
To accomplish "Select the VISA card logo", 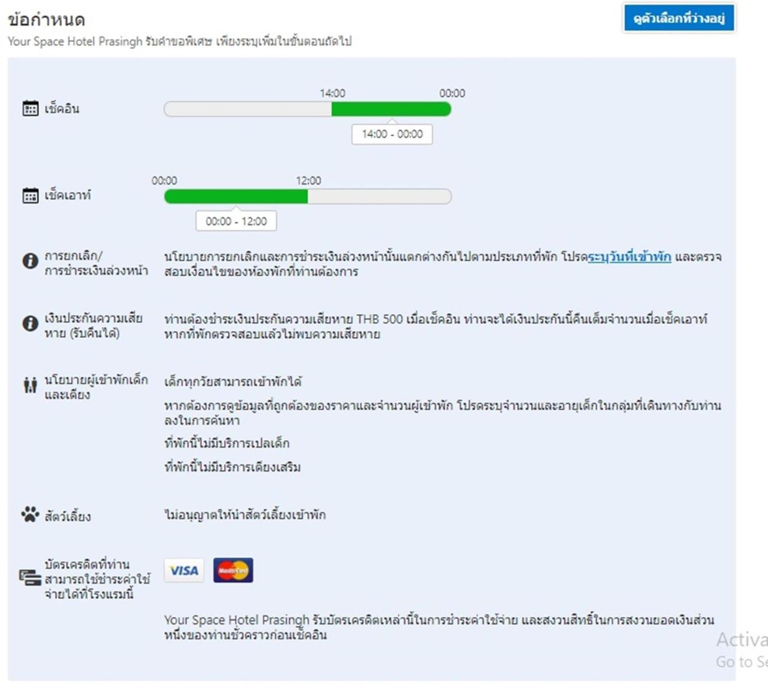I will click(184, 570).
